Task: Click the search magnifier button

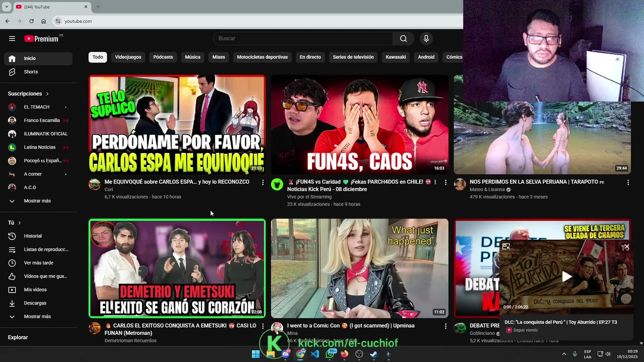Action: [404, 39]
